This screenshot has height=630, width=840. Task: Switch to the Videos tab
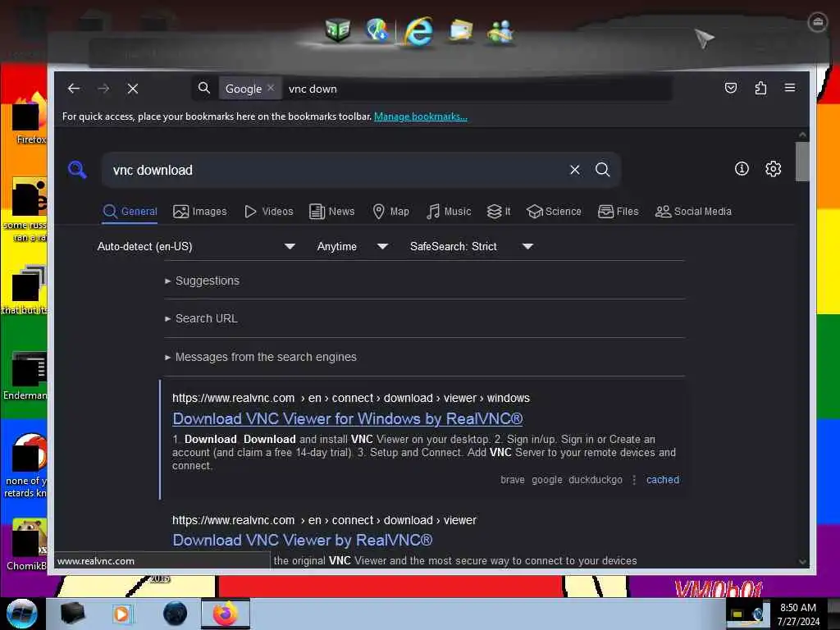[x=268, y=212]
